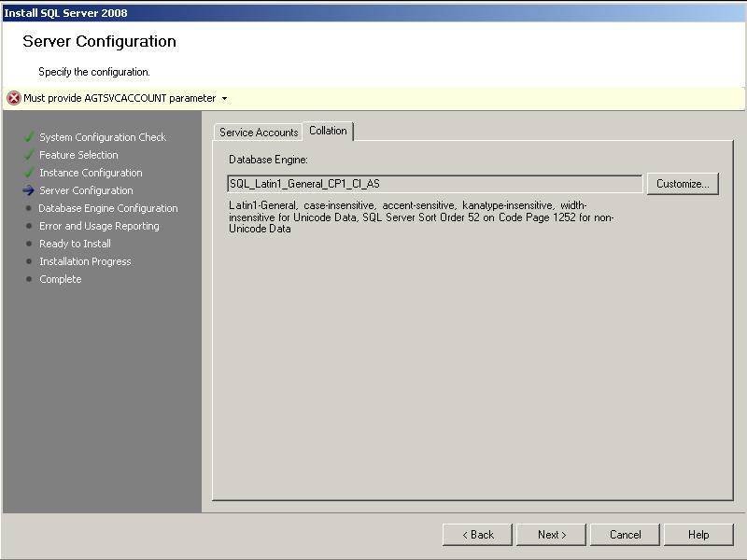747x560 pixels.
Task: Click the green checkmark beside Instance Configuration
Action: 29,173
